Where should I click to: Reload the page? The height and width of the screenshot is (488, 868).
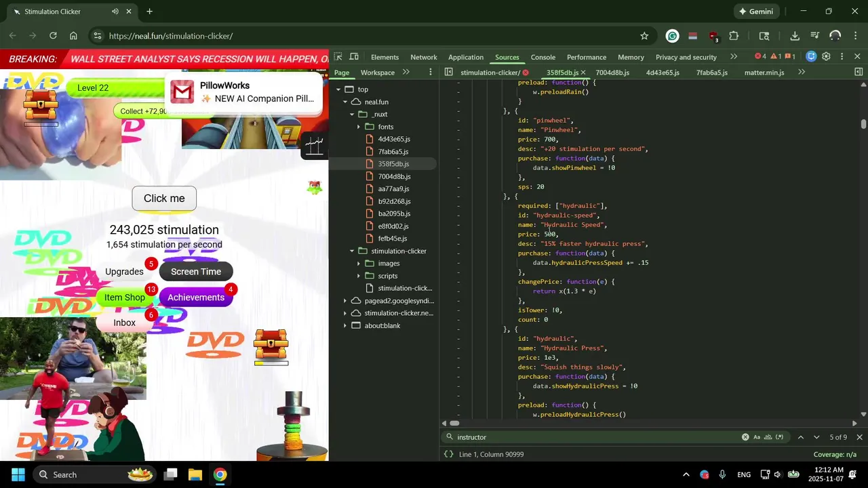tap(53, 36)
